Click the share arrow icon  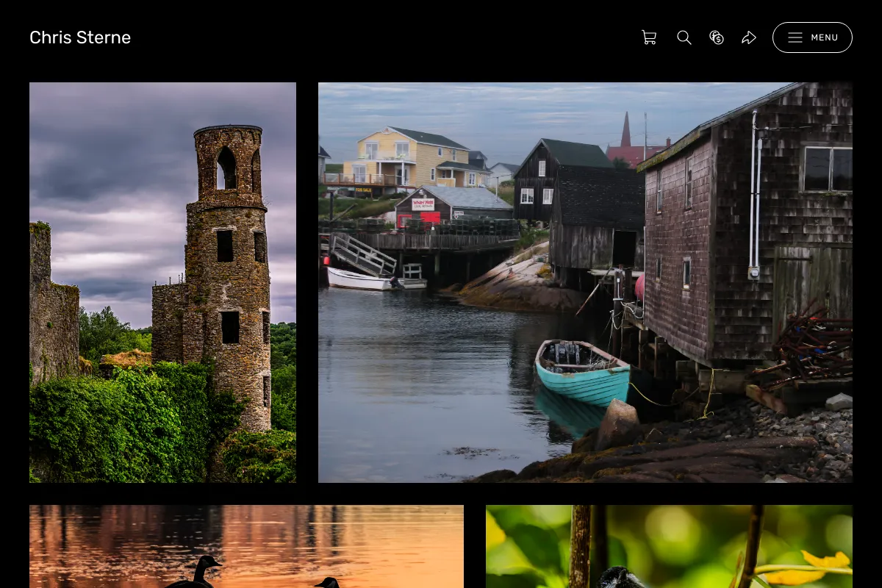pyautogui.click(x=749, y=37)
